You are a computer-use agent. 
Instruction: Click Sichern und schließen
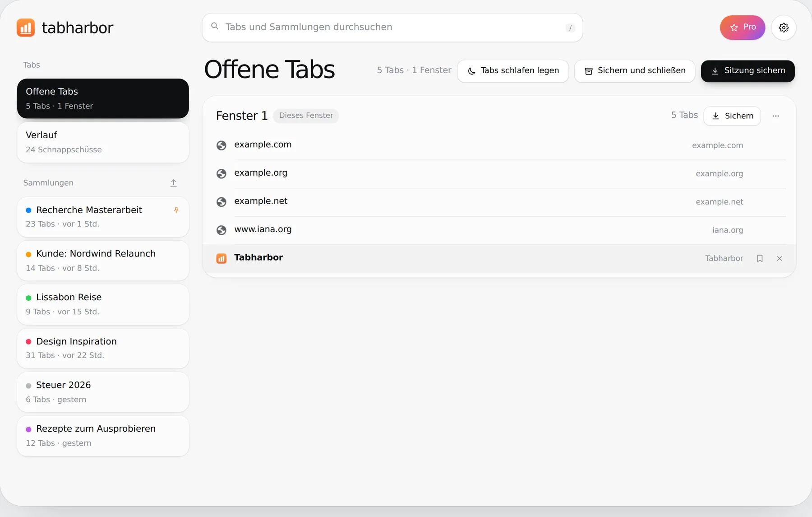(634, 71)
